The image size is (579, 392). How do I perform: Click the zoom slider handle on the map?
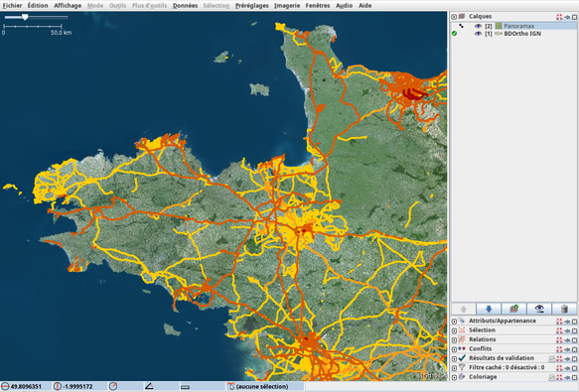point(25,17)
